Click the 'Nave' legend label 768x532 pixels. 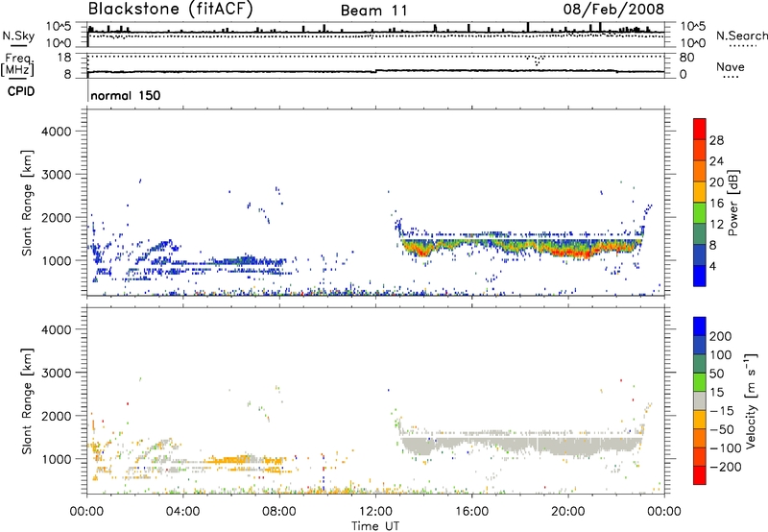(731, 66)
